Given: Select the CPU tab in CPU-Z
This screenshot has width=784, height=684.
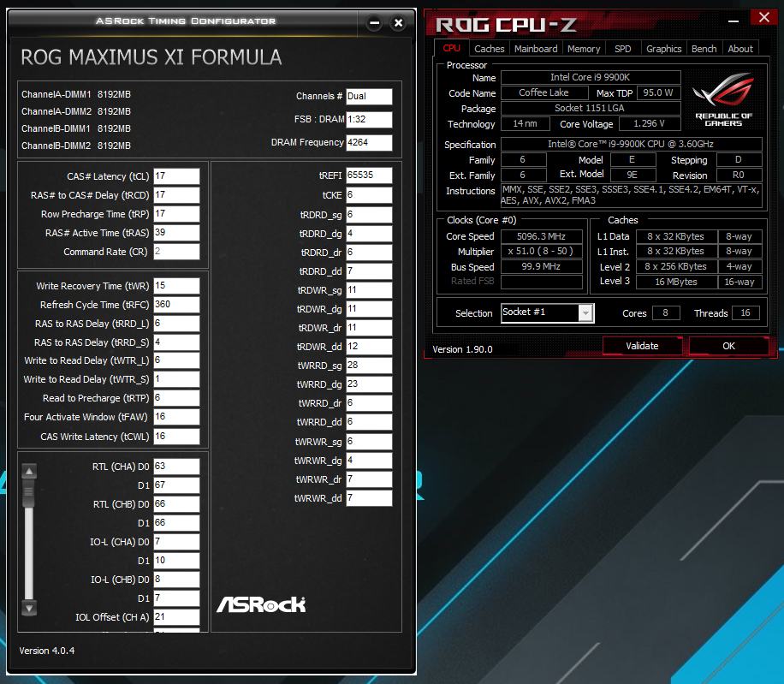Looking at the screenshot, I should click(452, 48).
